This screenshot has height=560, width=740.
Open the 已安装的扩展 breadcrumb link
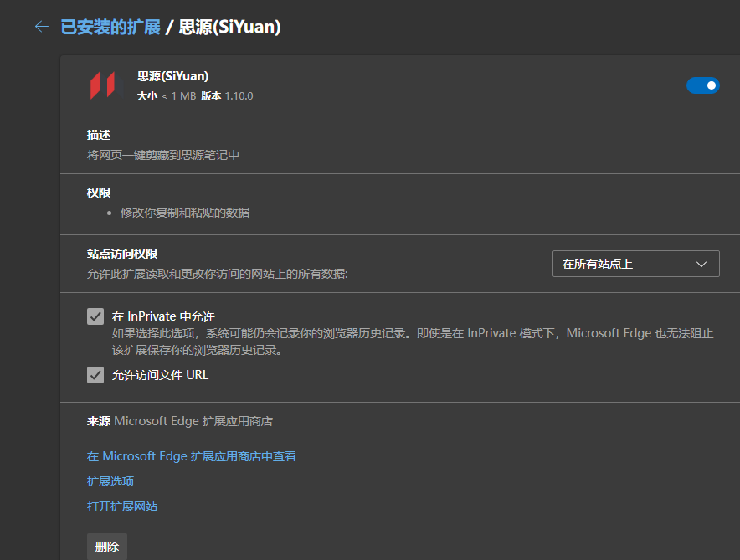click(110, 27)
